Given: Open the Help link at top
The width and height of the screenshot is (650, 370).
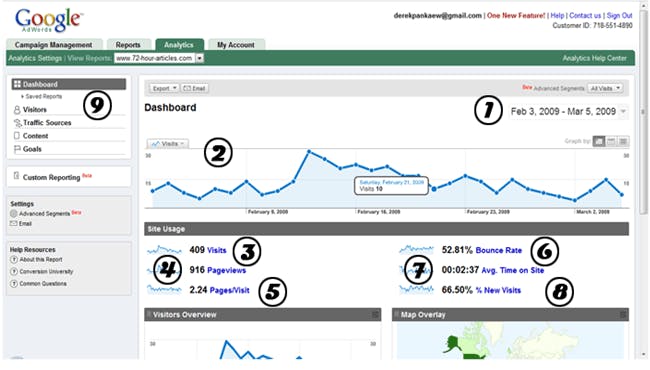Looking at the screenshot, I should point(557,16).
